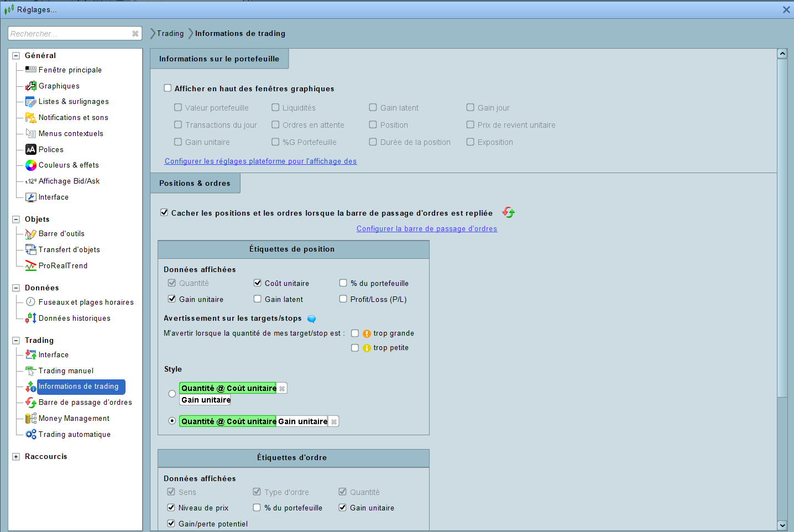Remove Coût unitaire tag in first style
The image size is (794, 532).
click(282, 388)
